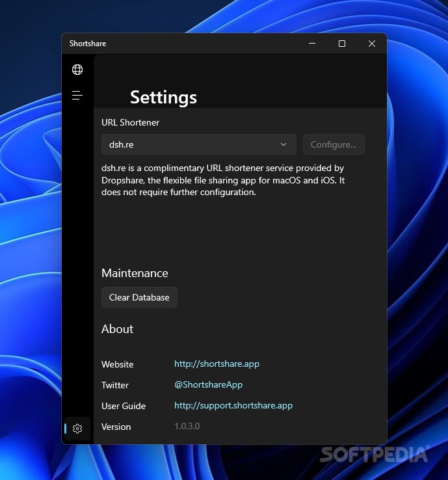Image resolution: width=448 pixels, height=480 pixels.
Task: Close the Shortshare window
Action: tap(372, 44)
